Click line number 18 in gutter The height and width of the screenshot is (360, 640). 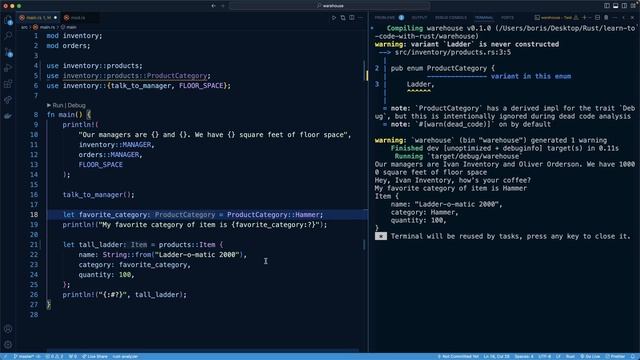33,215
